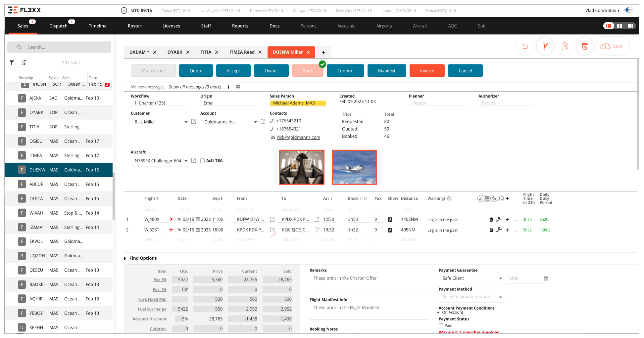The width and height of the screenshot is (644, 338).
Task: Switch to the single-panel layout toggle
Action: pyautogui.click(x=609, y=26)
